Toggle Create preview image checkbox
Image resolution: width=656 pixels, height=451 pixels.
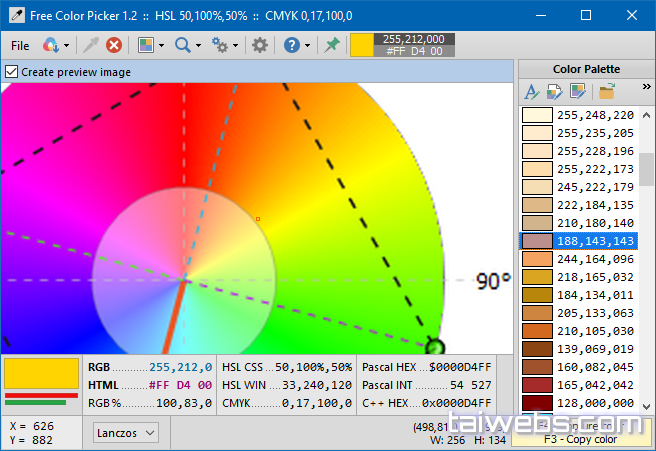tap(11, 72)
